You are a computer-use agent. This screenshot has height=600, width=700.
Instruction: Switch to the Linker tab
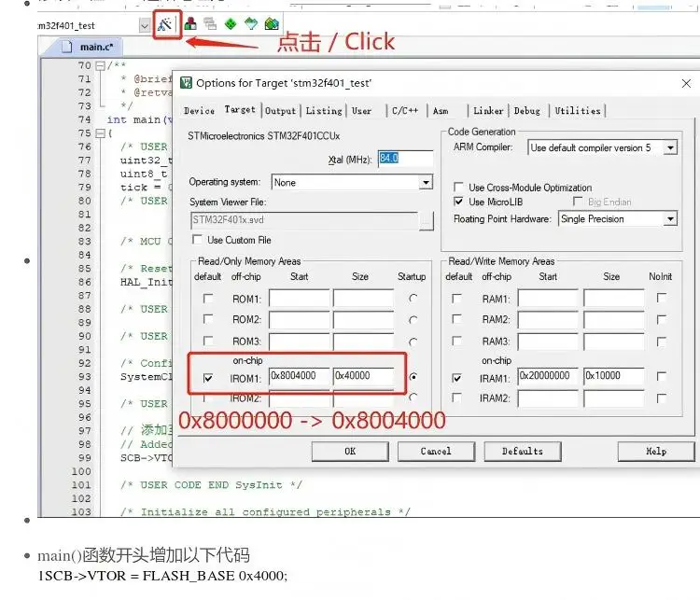point(488,111)
